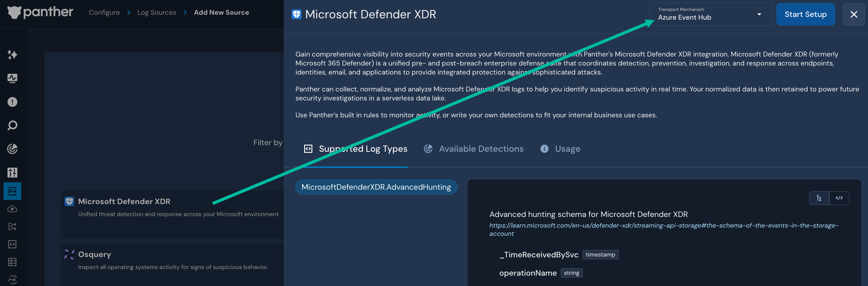The height and width of the screenshot is (286, 868).
Task: Switch the schema display to code view
Action: click(x=840, y=198)
